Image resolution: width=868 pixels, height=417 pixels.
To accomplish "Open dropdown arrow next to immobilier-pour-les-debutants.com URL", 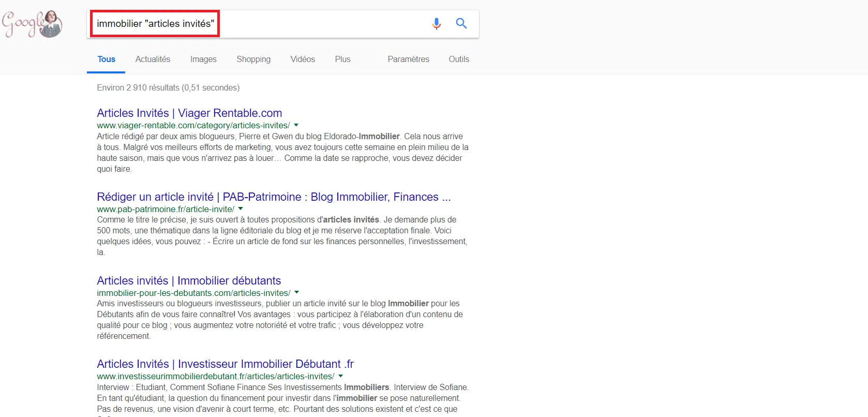I will coord(297,293).
